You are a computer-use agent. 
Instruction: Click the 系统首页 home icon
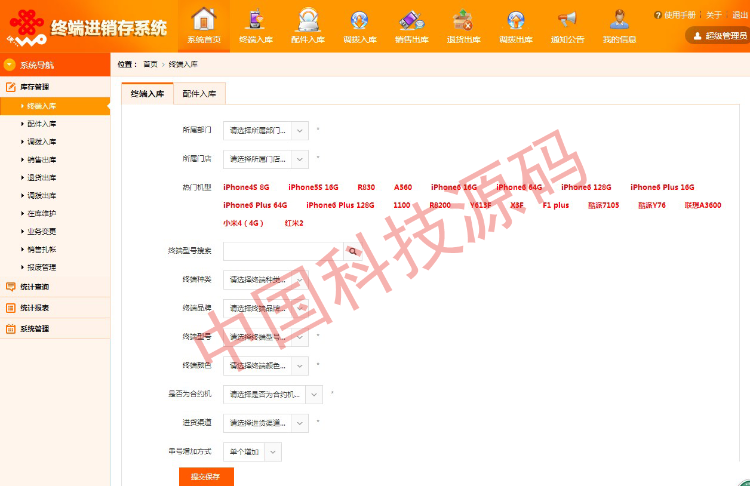203,20
